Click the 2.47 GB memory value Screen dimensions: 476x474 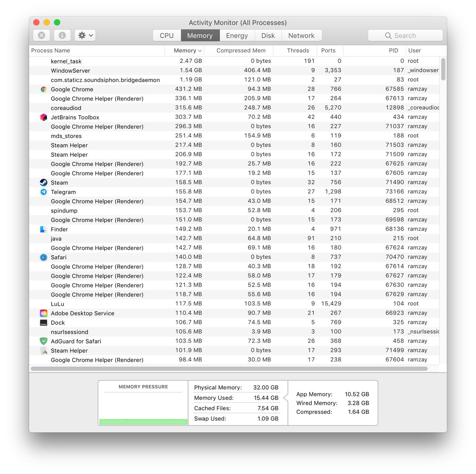(191, 61)
